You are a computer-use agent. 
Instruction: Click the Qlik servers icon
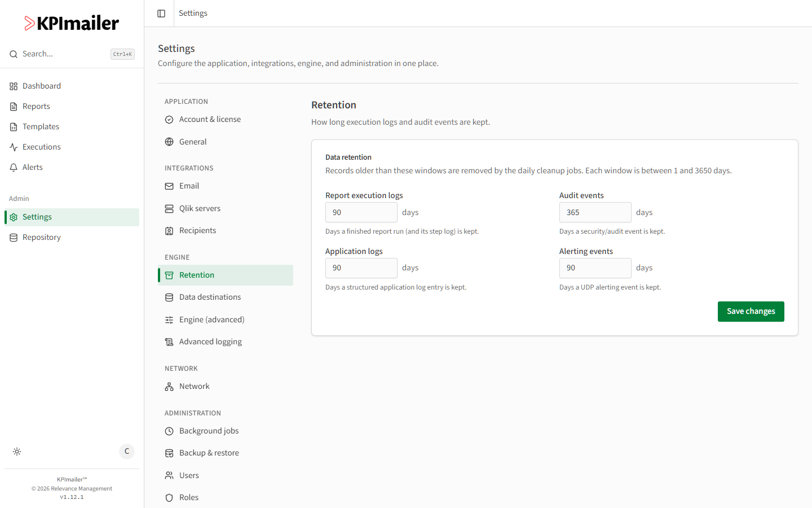click(x=169, y=209)
